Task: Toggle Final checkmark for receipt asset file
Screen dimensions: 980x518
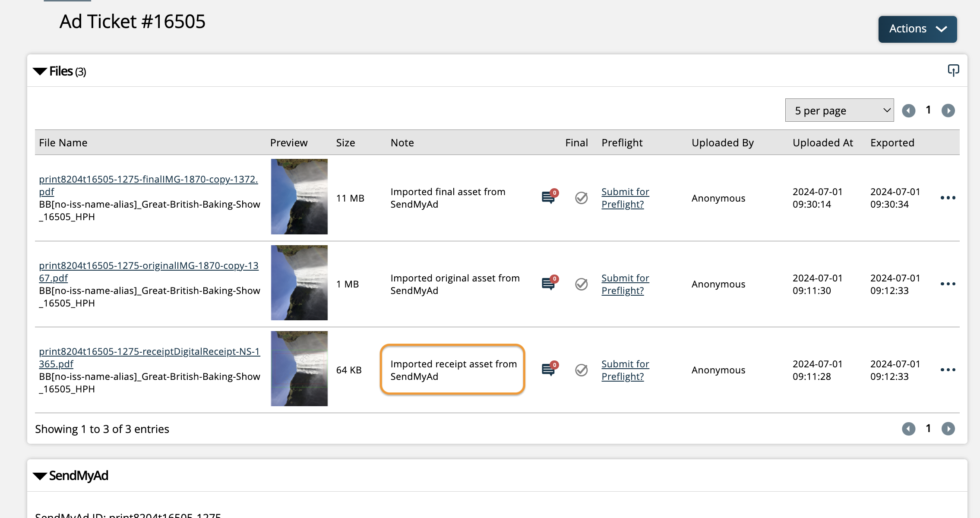Action: [x=582, y=370]
